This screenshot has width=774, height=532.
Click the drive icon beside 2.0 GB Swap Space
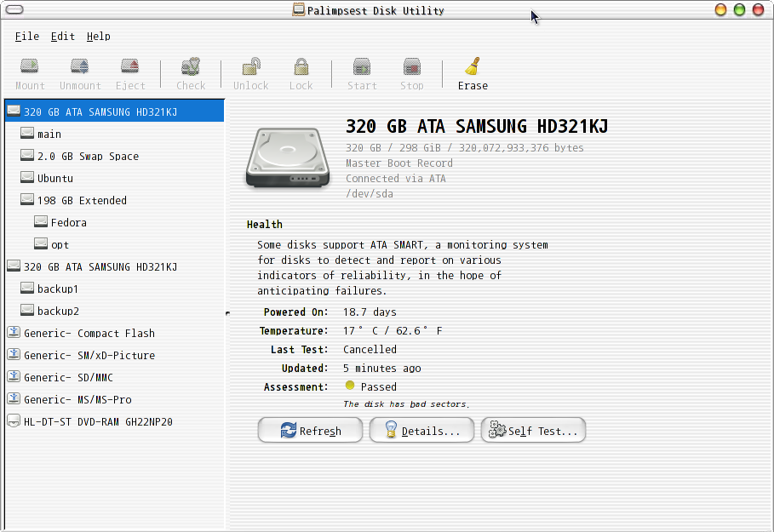pos(27,156)
